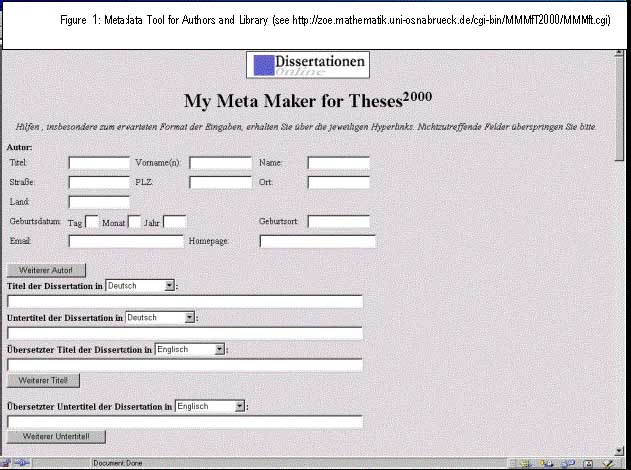Open the Email help hyperlink
Screen dimensions: 631x470
point(20,241)
